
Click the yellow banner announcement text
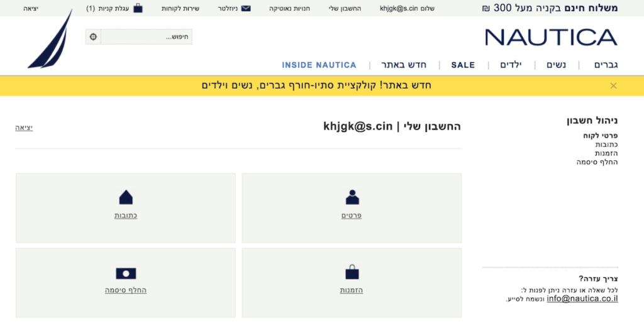tap(316, 85)
